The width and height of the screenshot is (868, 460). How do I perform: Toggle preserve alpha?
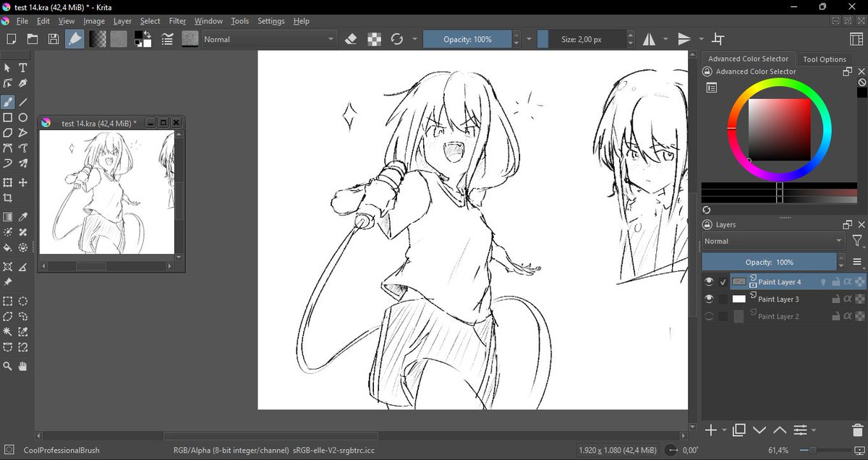click(x=374, y=39)
